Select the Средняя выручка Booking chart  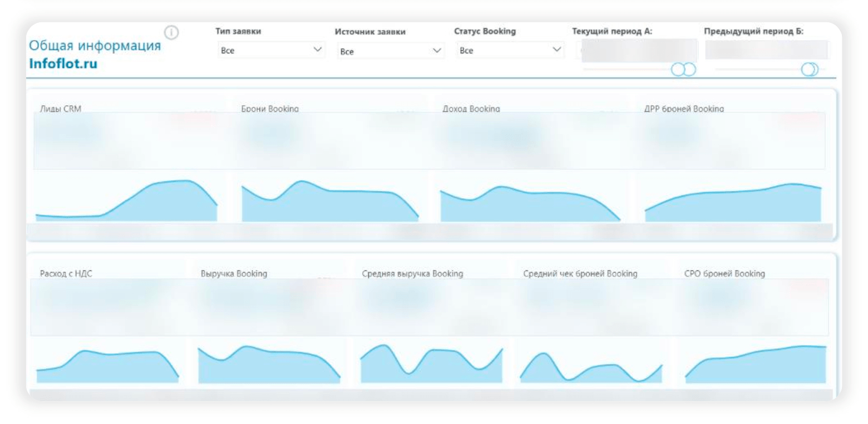[x=431, y=363]
